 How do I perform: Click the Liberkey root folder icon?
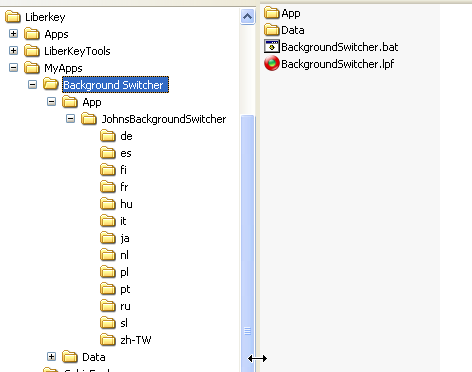click(13, 17)
